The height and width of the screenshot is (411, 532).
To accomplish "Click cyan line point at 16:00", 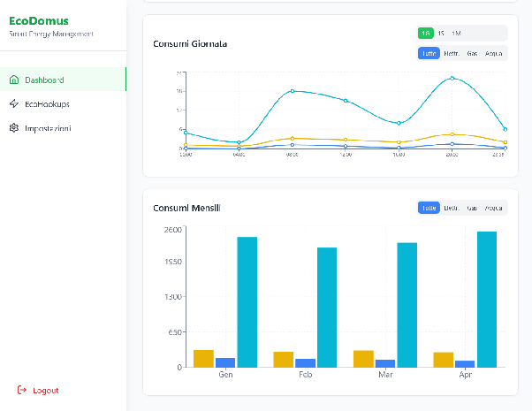I will (399, 123).
